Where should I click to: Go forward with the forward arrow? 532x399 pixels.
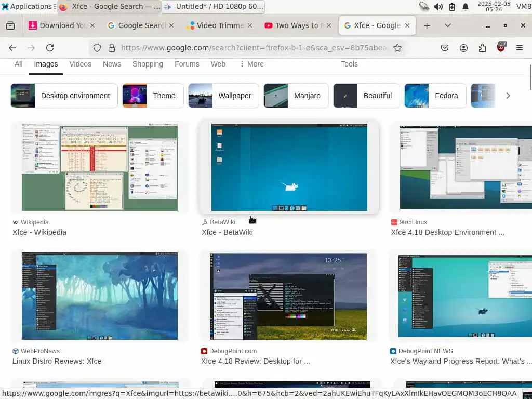coord(31,48)
